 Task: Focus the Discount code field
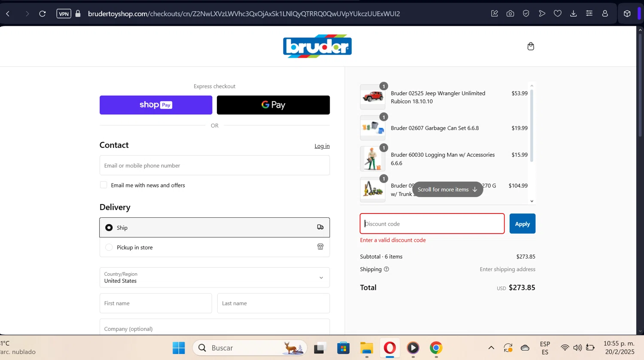coord(432,224)
